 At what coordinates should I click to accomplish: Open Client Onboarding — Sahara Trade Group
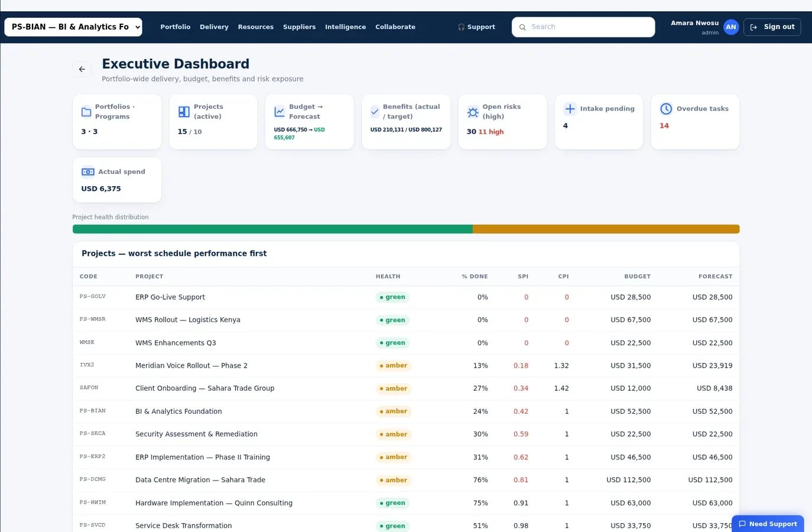coord(406,388)
